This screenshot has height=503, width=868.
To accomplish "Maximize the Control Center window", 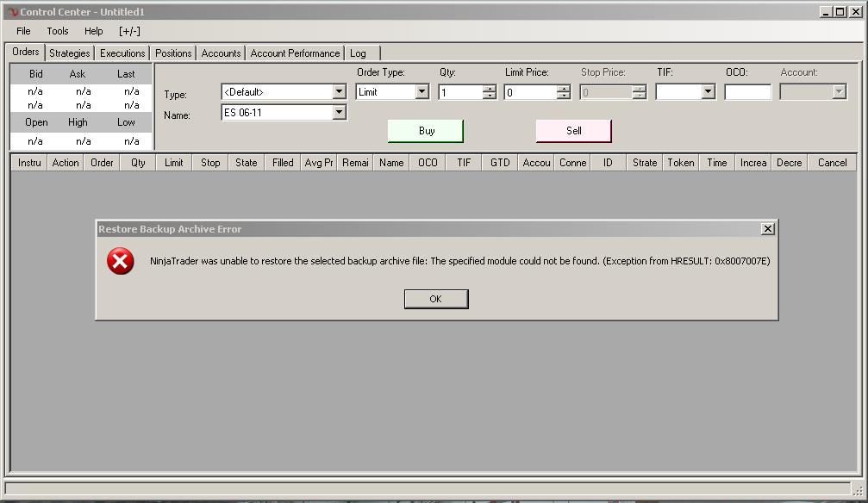I will [840, 11].
